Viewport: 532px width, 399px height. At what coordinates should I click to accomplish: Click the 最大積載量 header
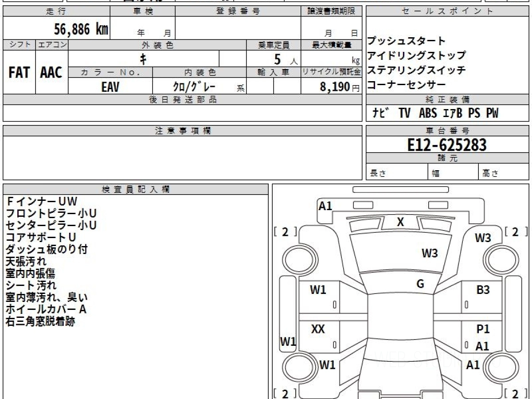332,45
